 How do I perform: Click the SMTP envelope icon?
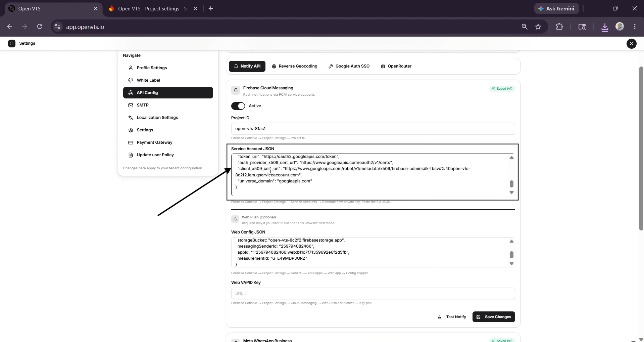pyautogui.click(x=131, y=105)
